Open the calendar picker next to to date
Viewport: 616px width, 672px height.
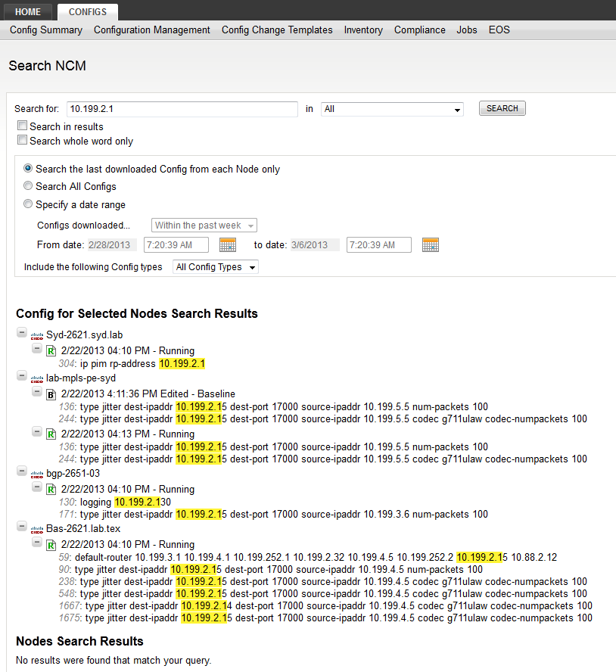coord(430,244)
